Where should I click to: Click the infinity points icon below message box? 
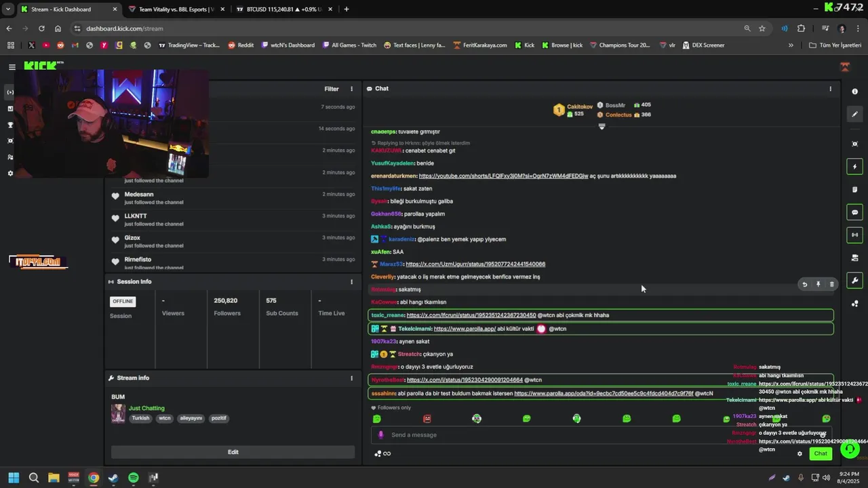pyautogui.click(x=387, y=453)
